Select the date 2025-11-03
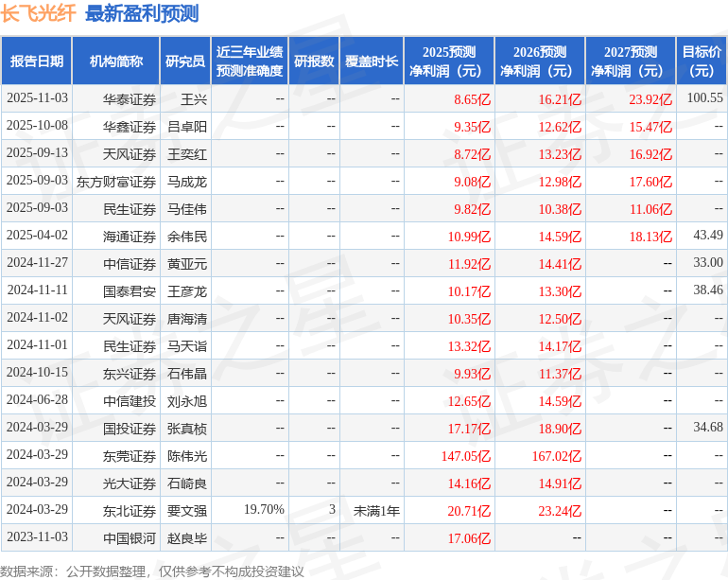The width and height of the screenshot is (728, 580). click(x=37, y=98)
